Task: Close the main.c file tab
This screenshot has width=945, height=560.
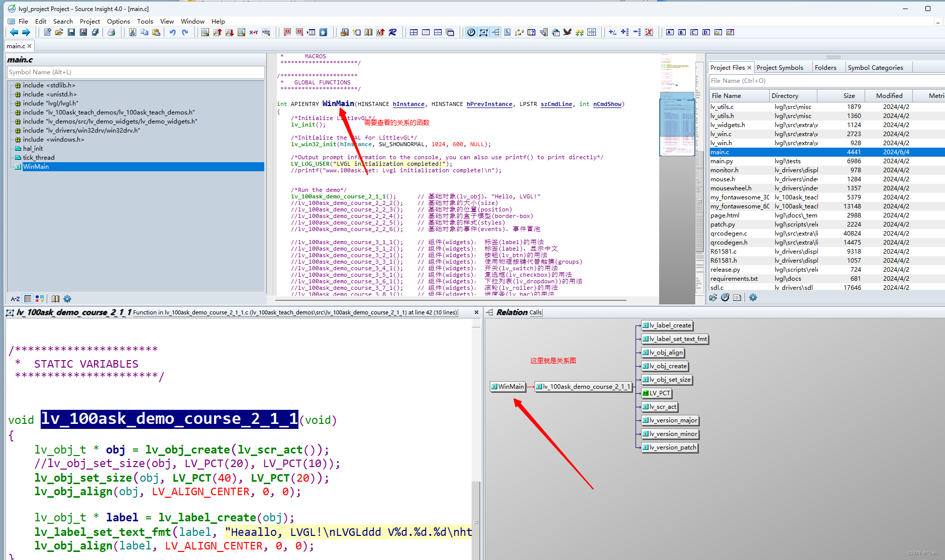Action: tap(30, 46)
